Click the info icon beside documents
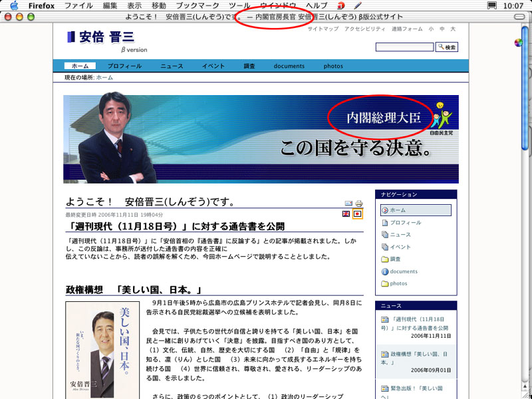Screen dimensions: 532x399 (x=385, y=271)
